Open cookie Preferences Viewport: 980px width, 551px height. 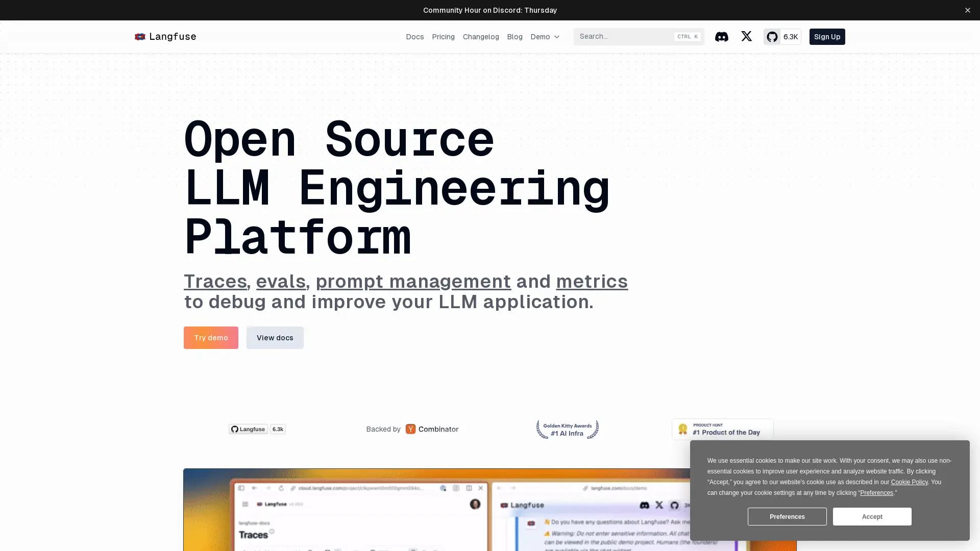[x=787, y=516]
